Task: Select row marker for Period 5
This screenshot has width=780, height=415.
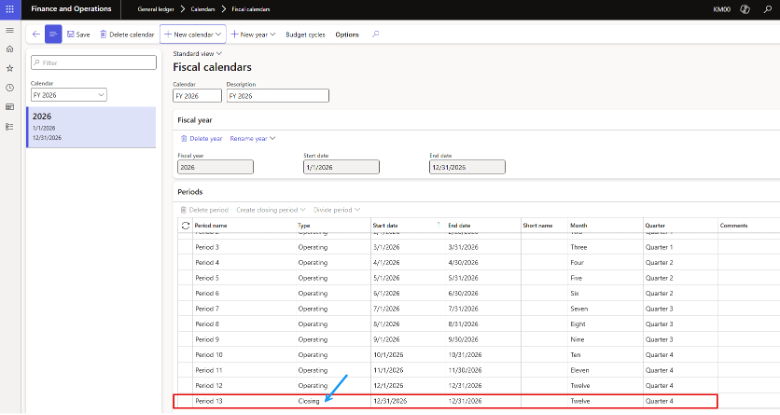Action: (185, 278)
